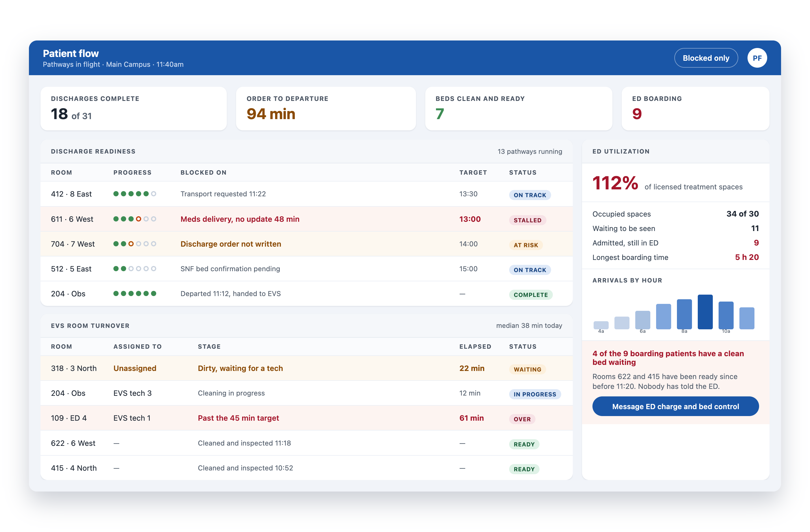This screenshot has height=532, width=810.
Task: Click the 112% utilization figure
Action: click(x=615, y=183)
